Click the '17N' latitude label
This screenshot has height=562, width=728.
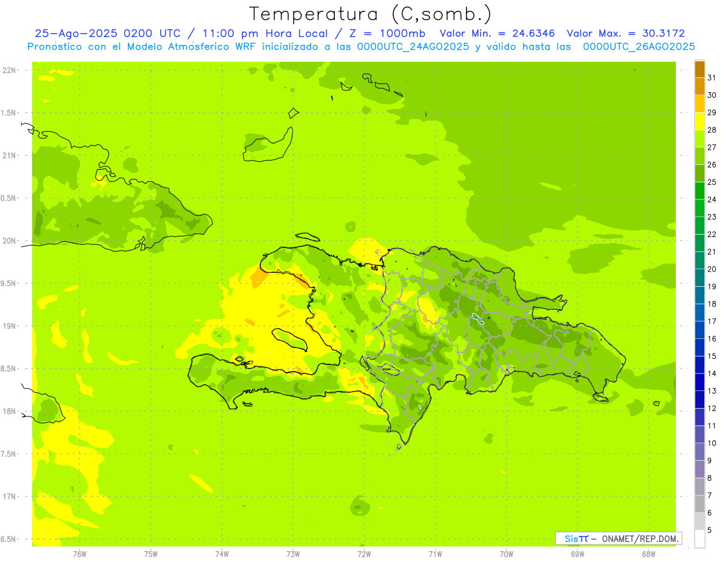8,497
